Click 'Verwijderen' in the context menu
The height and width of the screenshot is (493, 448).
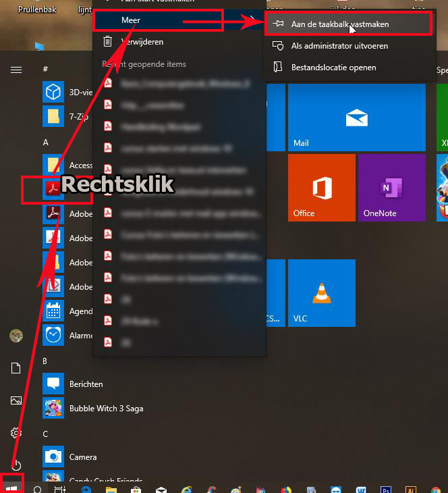[142, 42]
